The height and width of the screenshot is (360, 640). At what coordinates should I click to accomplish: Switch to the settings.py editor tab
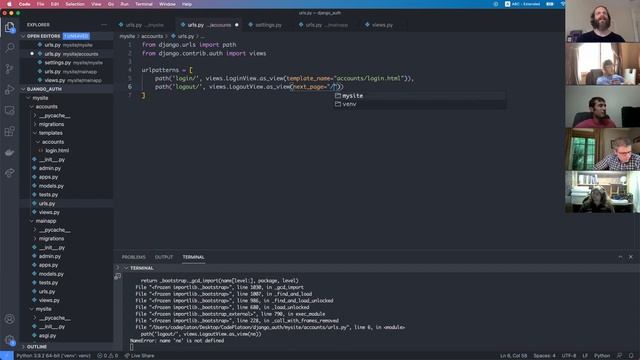coord(268,25)
